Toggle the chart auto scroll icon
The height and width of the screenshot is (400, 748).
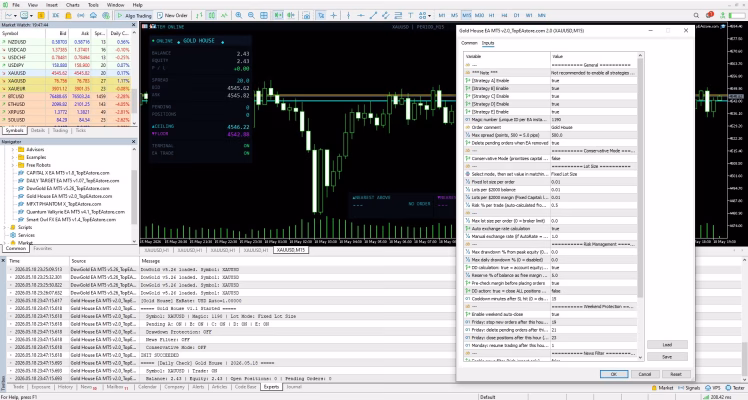click(278, 15)
